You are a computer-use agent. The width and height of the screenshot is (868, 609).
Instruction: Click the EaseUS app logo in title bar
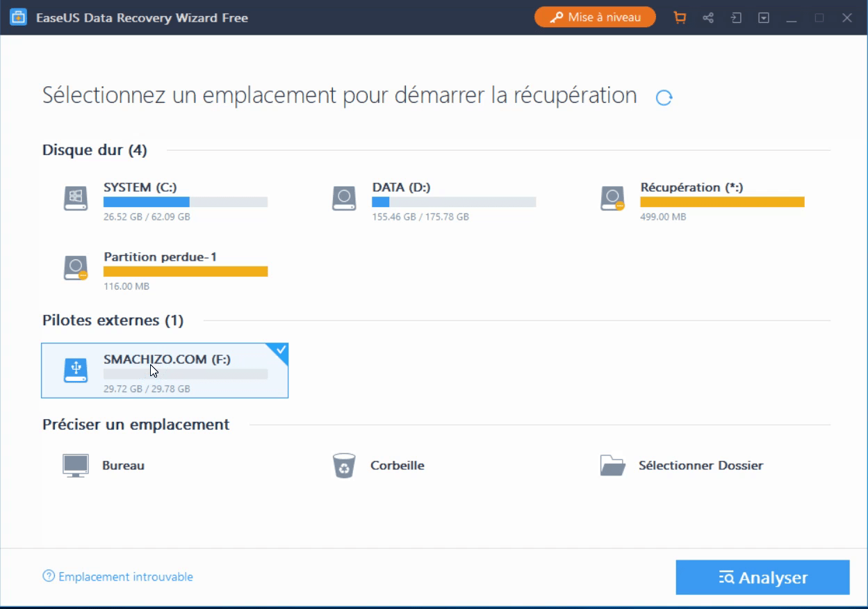(18, 17)
